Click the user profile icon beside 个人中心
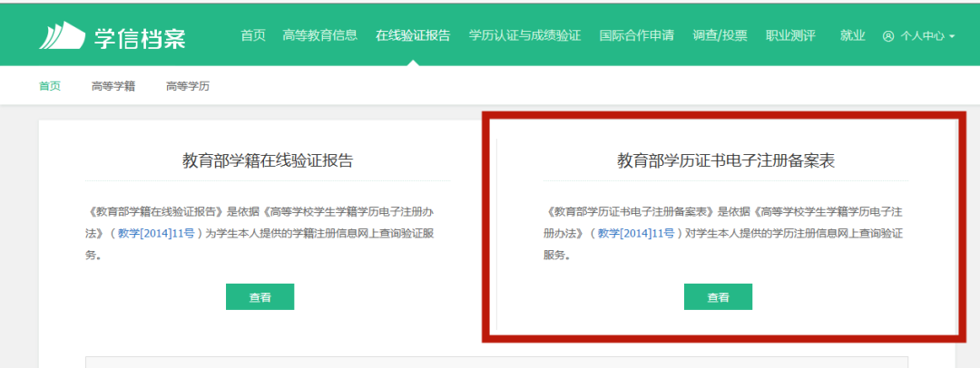Viewport: 980px width, 368px height. pyautogui.click(x=887, y=37)
